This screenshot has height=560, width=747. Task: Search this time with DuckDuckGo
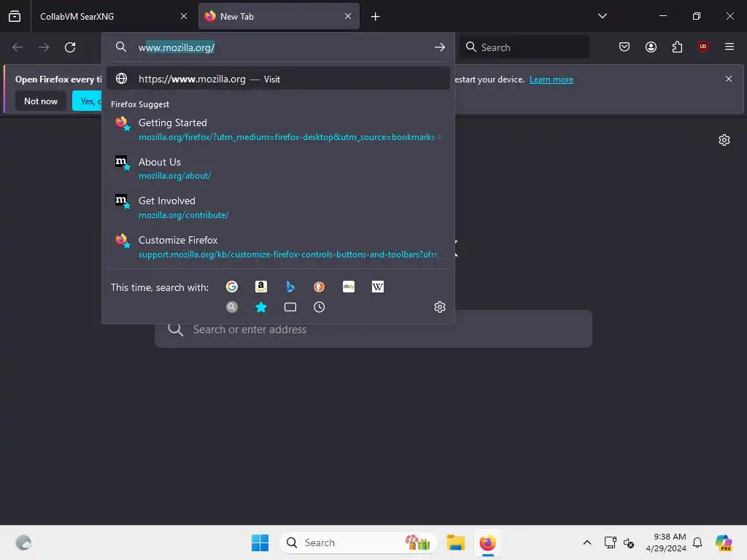click(x=320, y=287)
